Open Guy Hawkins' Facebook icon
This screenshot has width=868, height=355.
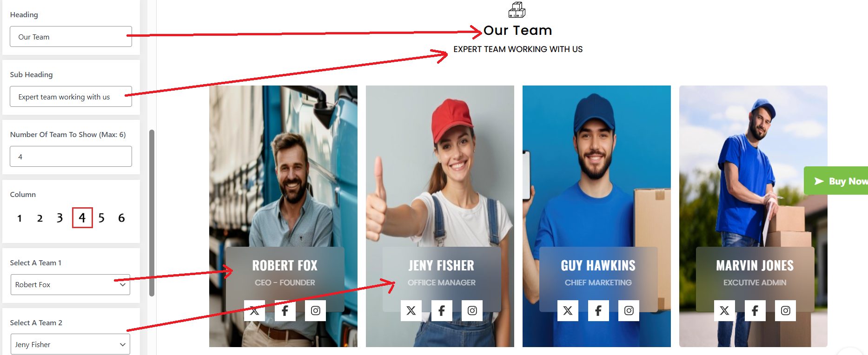pos(598,310)
